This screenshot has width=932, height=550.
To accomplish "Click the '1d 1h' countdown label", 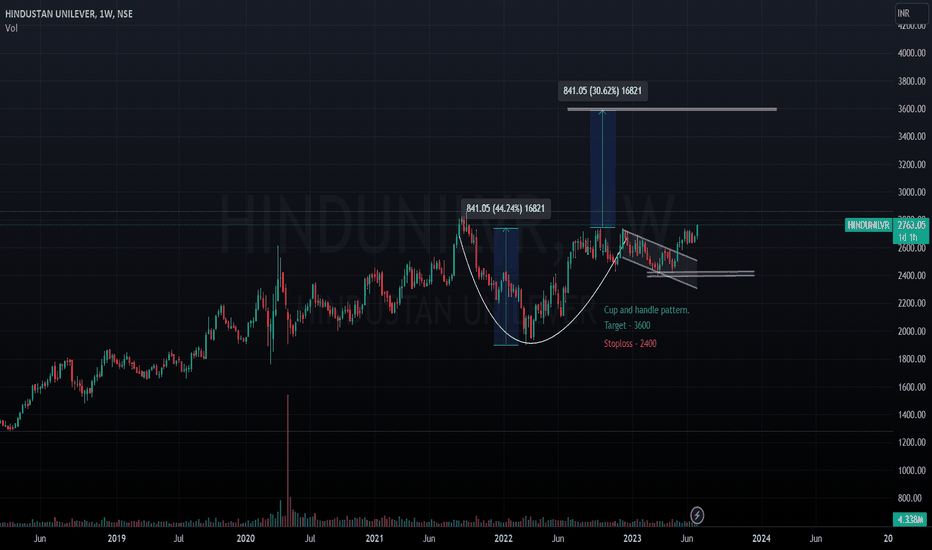I will tap(908, 237).
